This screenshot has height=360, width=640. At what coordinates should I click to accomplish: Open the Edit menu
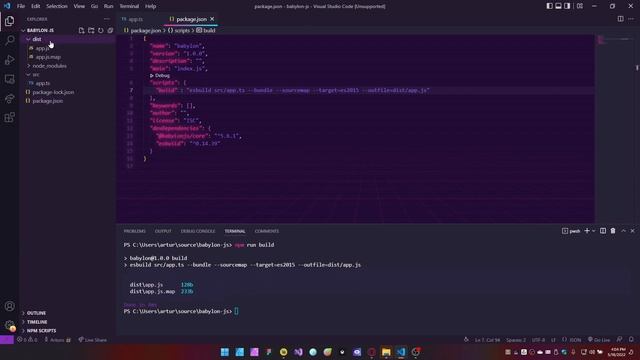pos(36,6)
